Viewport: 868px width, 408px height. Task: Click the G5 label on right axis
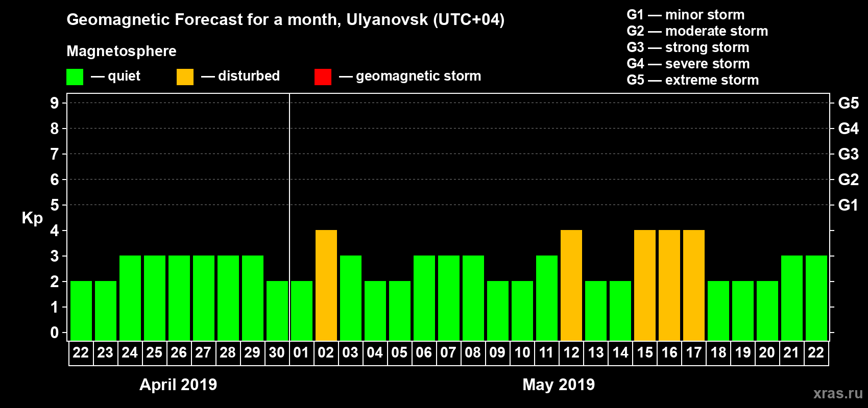[849, 103]
